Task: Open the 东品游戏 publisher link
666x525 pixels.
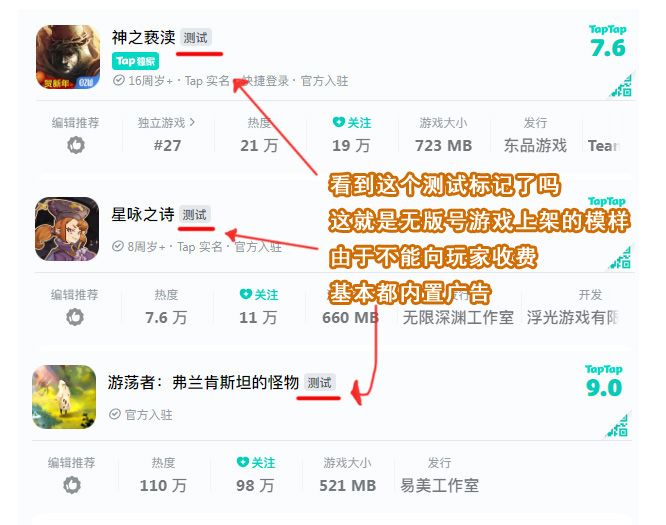Action: pyautogui.click(x=535, y=146)
